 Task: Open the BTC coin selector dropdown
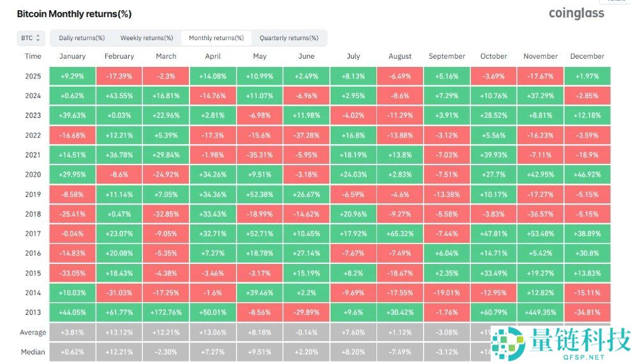click(x=31, y=38)
